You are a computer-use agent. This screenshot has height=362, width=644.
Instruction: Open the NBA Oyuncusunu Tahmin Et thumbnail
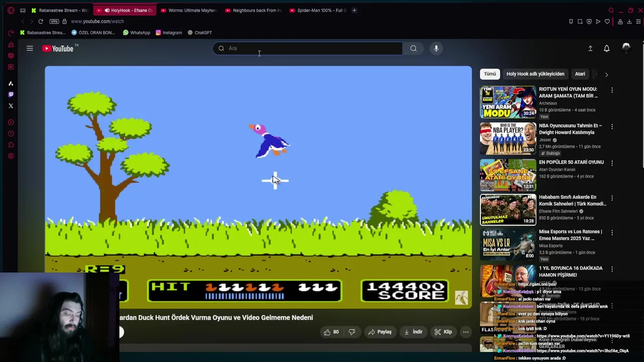coord(508,138)
